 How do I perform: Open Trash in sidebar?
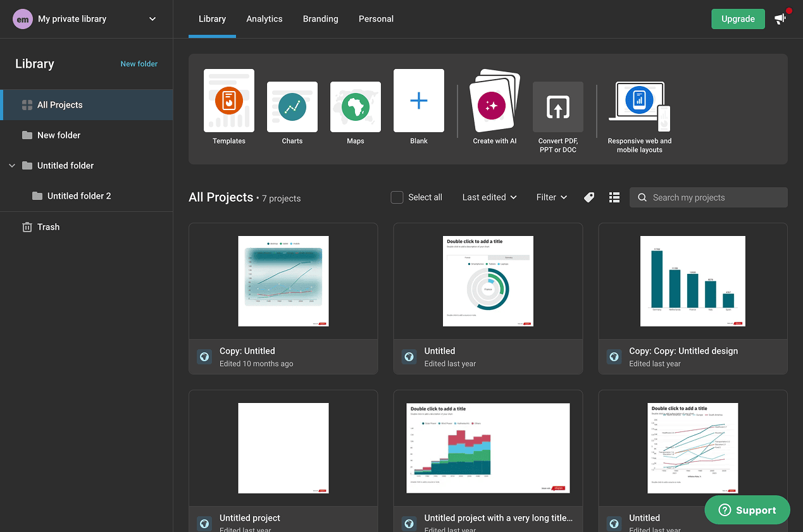click(87, 226)
